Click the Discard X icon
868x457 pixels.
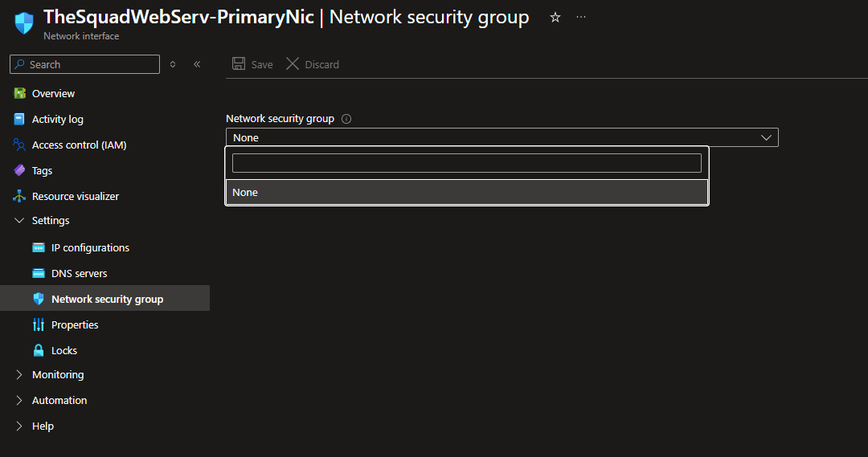pos(293,63)
